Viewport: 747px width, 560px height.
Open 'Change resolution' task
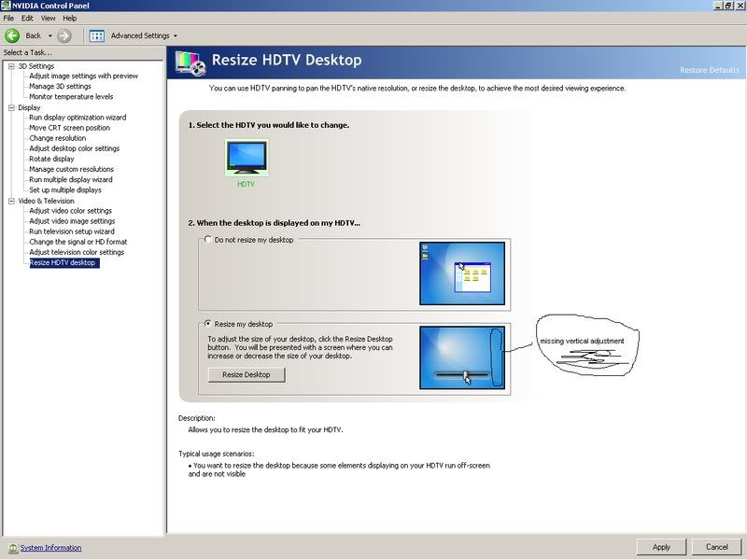58,138
